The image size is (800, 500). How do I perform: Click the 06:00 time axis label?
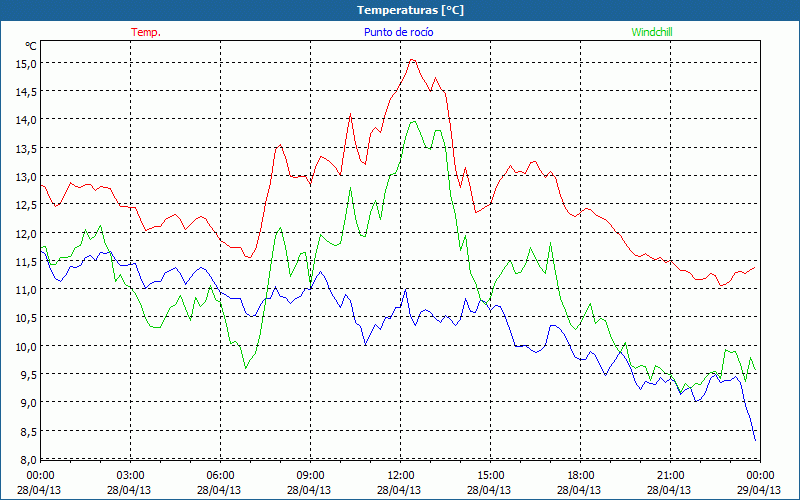[x=220, y=476]
